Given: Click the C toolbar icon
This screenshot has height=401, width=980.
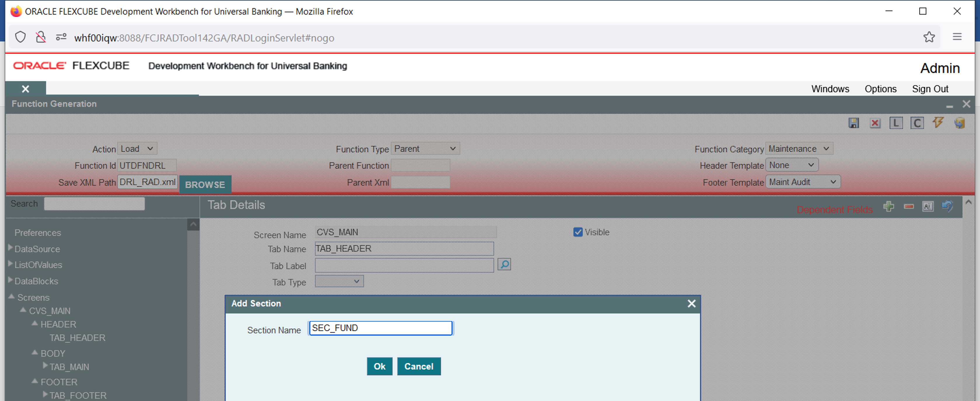Looking at the screenshot, I should pyautogui.click(x=917, y=123).
